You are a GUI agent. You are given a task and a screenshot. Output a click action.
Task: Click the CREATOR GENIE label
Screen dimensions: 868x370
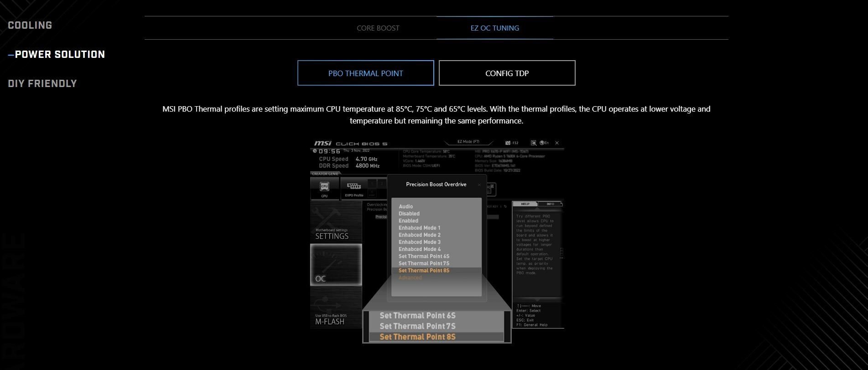point(325,174)
